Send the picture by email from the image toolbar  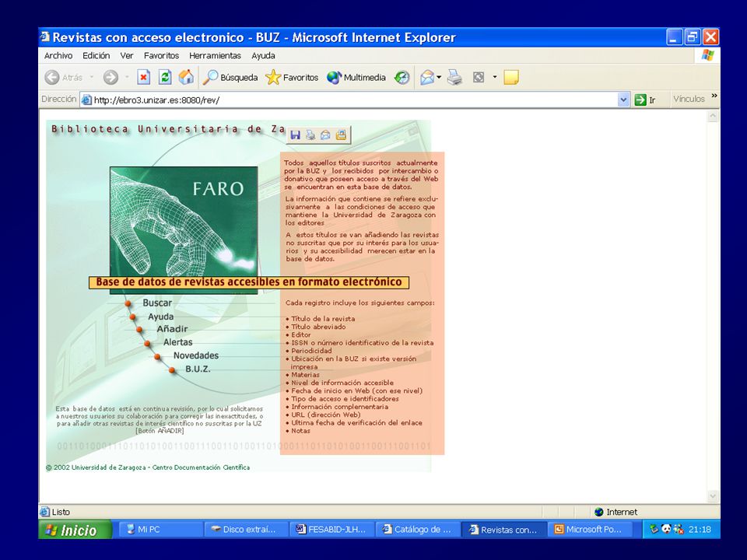(x=325, y=135)
